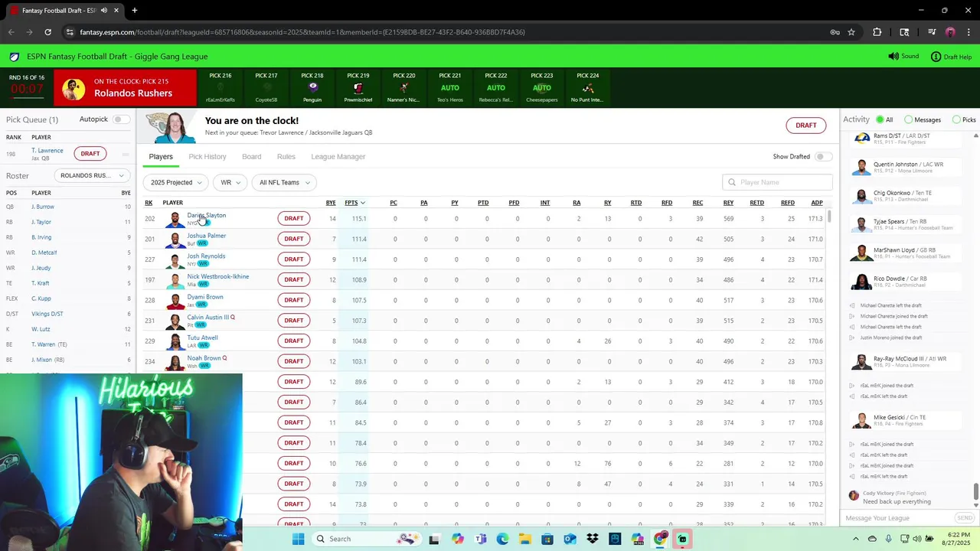Screen dimensions: 980x551
Task: Open a new browser tab
Action: (x=134, y=11)
